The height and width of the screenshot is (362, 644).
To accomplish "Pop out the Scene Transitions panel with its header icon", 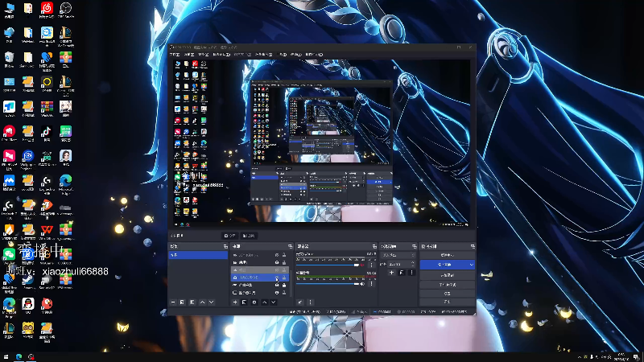I will pos(415,247).
